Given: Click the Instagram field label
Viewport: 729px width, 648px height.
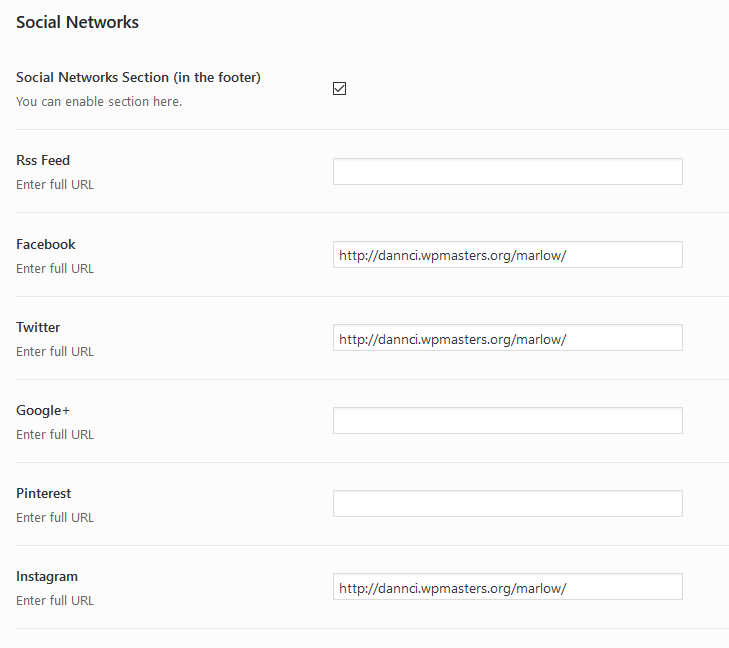Looking at the screenshot, I should pyautogui.click(x=47, y=576).
